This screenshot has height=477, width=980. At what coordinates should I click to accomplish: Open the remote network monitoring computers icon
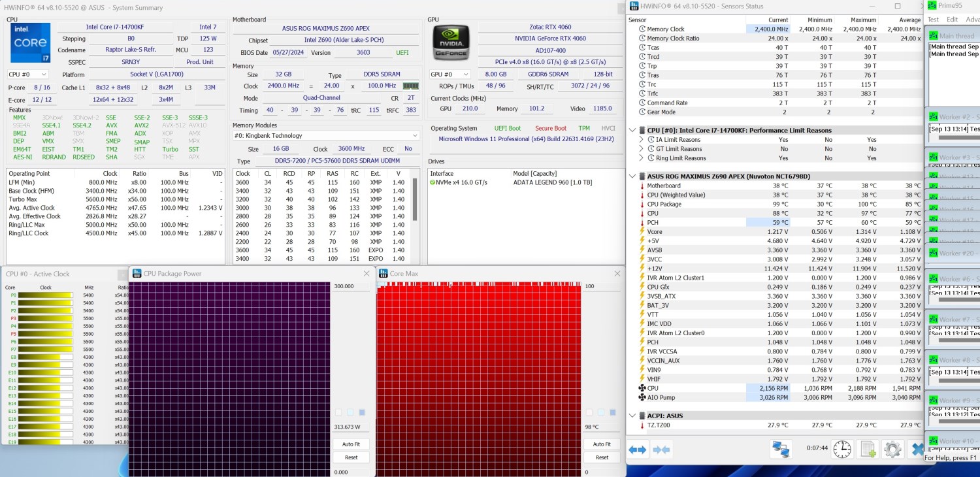click(x=780, y=449)
